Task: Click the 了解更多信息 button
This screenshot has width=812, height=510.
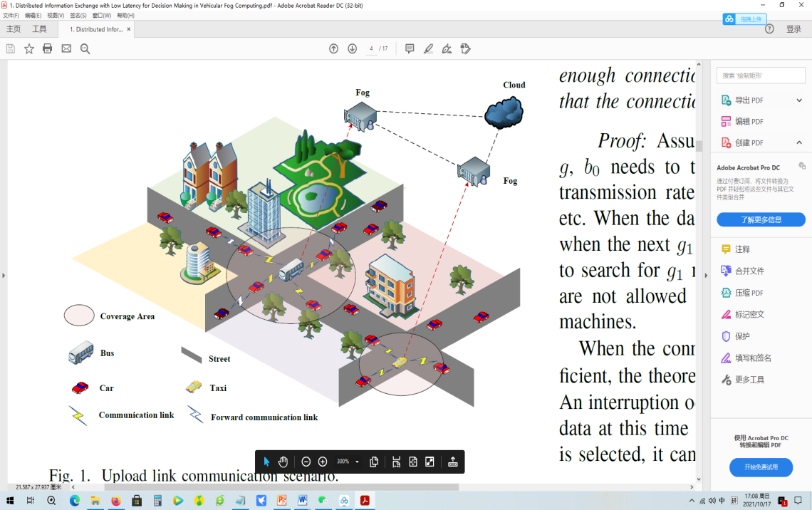Action: [x=761, y=219]
